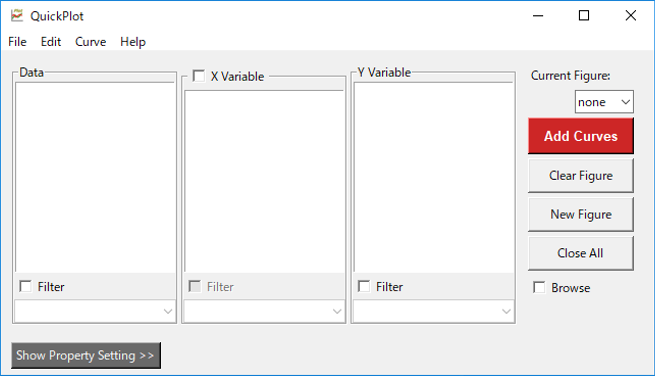Image resolution: width=655 pixels, height=376 pixels.
Task: Enable the X Variable checkbox
Action: [x=199, y=76]
